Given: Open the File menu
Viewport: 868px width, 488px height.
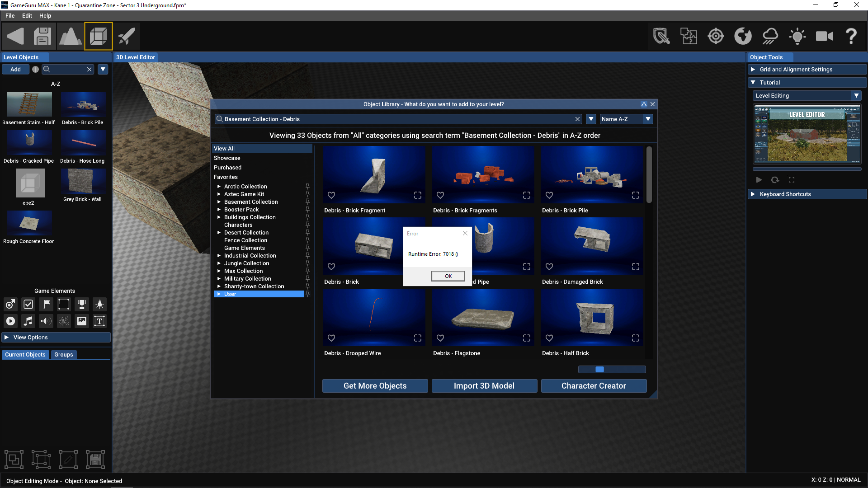Looking at the screenshot, I should (x=9, y=15).
